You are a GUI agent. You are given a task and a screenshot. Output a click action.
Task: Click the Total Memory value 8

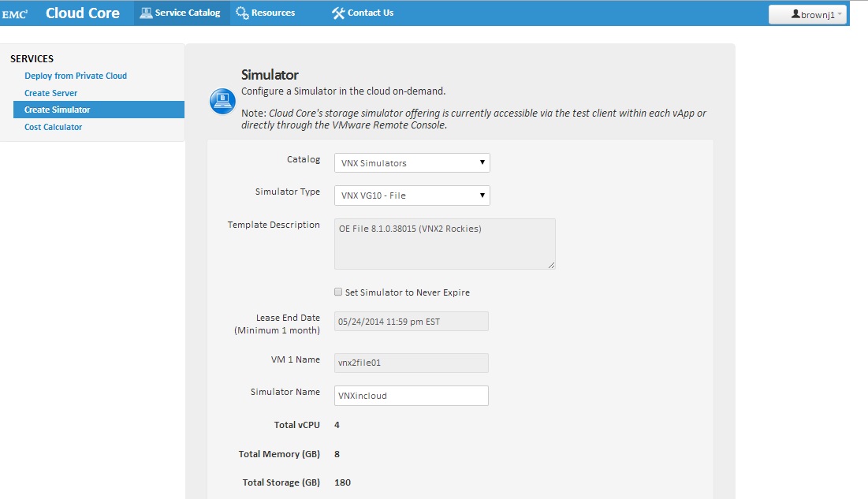[x=337, y=454]
